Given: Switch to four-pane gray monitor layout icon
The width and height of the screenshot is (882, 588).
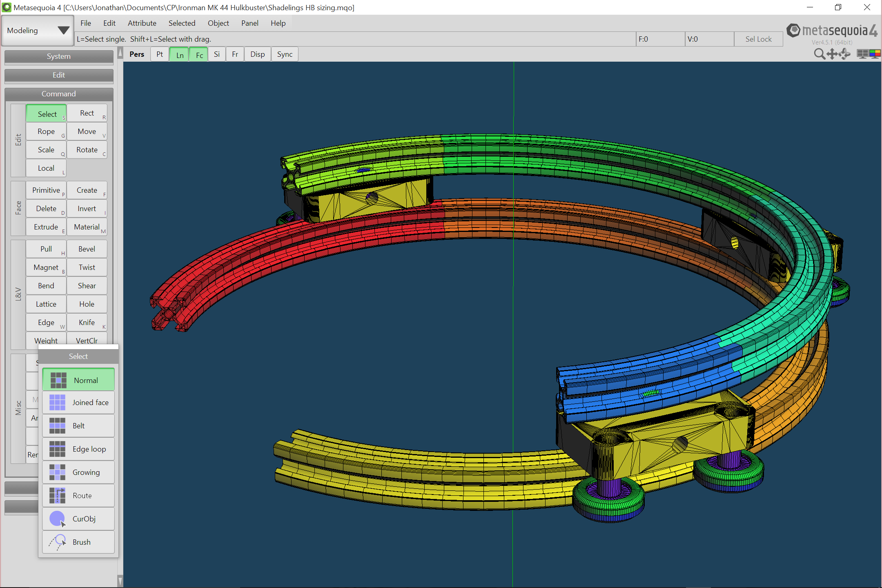Looking at the screenshot, I should (x=862, y=54).
